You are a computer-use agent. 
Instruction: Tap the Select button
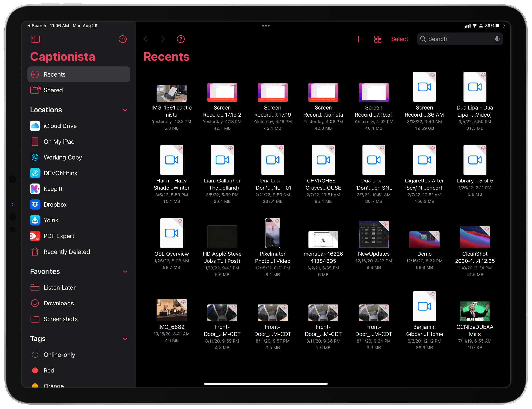(x=400, y=39)
